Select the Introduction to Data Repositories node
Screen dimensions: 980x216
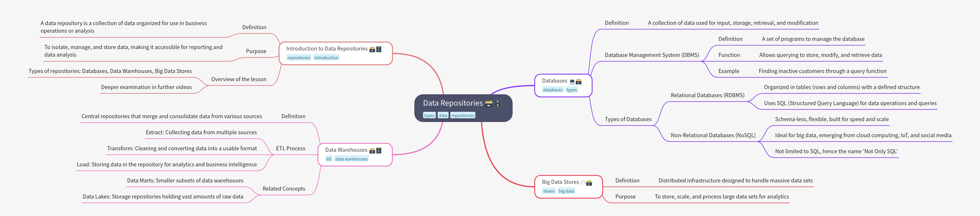(335, 53)
